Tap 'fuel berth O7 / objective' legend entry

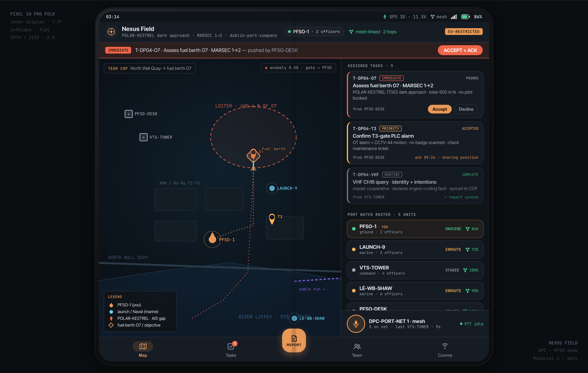(134, 325)
